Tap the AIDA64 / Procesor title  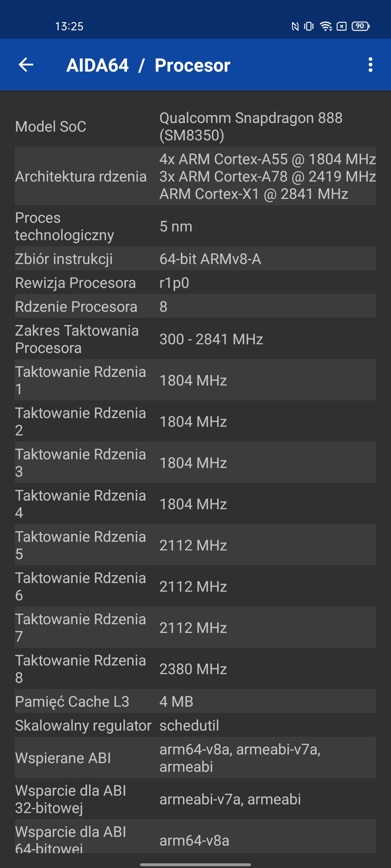click(x=148, y=65)
